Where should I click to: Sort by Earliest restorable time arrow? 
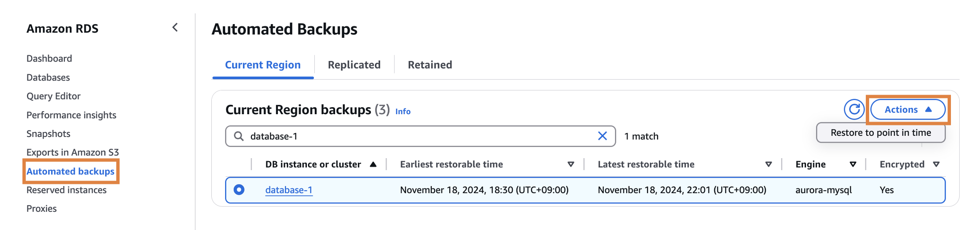tap(571, 164)
